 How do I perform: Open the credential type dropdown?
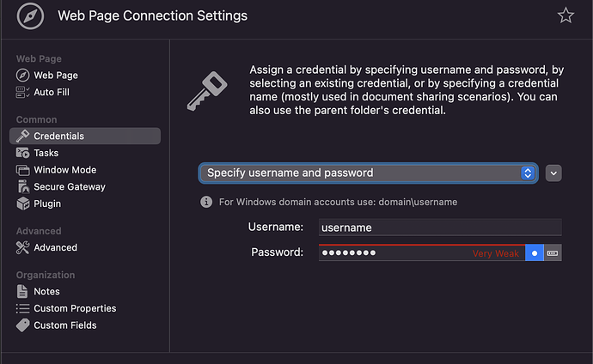[x=369, y=173]
